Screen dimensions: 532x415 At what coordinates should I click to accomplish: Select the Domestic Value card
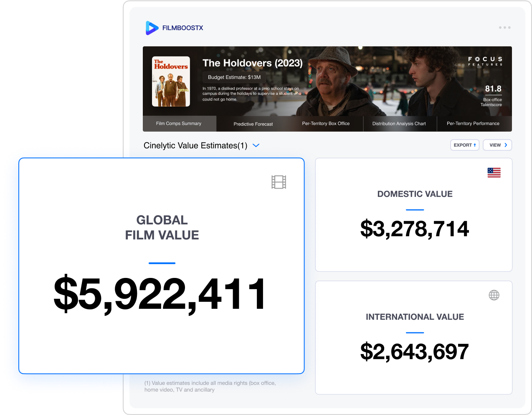coord(414,215)
